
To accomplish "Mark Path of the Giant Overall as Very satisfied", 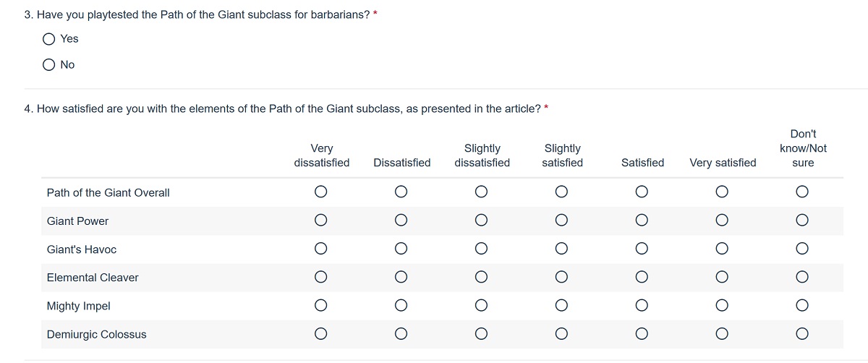I will [x=721, y=192].
